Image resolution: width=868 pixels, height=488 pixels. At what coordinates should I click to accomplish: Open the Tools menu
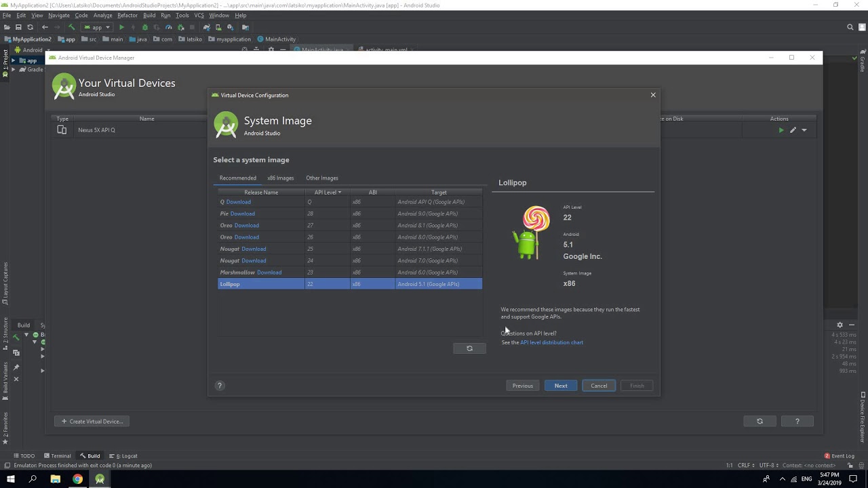point(182,15)
